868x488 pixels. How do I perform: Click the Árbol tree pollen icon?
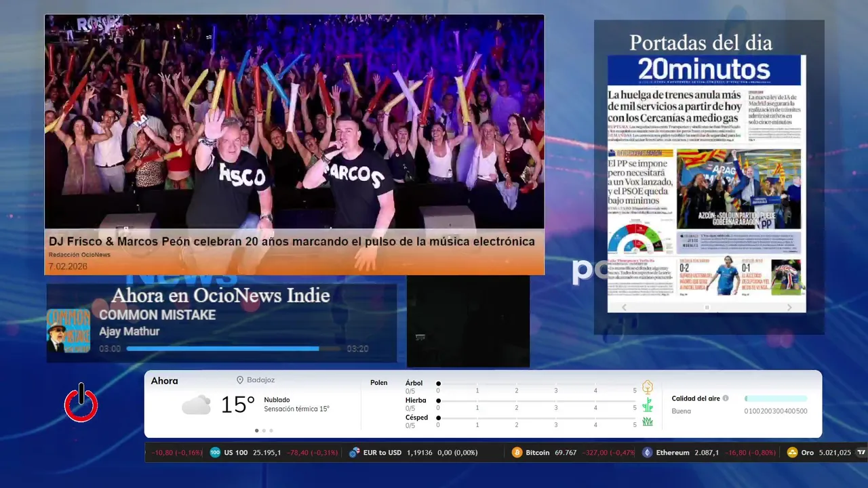pos(648,387)
